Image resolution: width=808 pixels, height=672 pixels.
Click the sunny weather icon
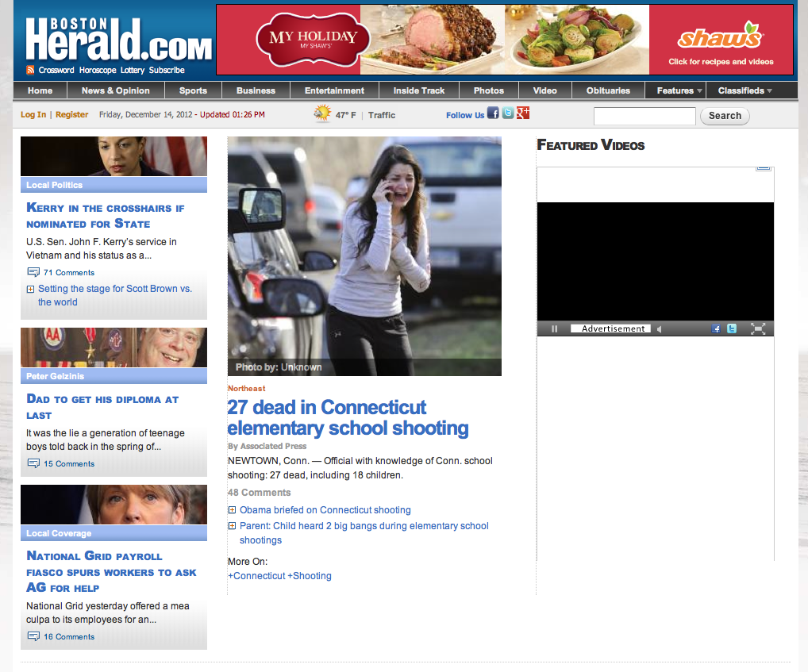pyautogui.click(x=322, y=114)
